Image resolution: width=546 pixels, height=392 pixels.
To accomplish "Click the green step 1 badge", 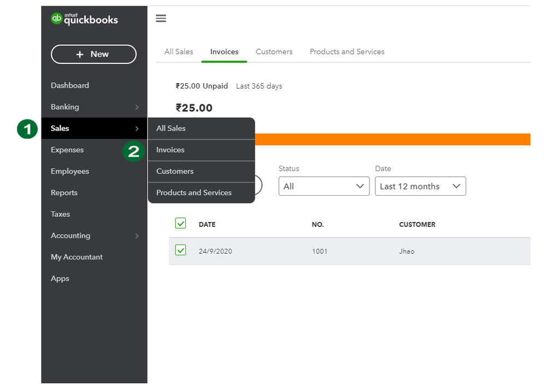I will 27,129.
